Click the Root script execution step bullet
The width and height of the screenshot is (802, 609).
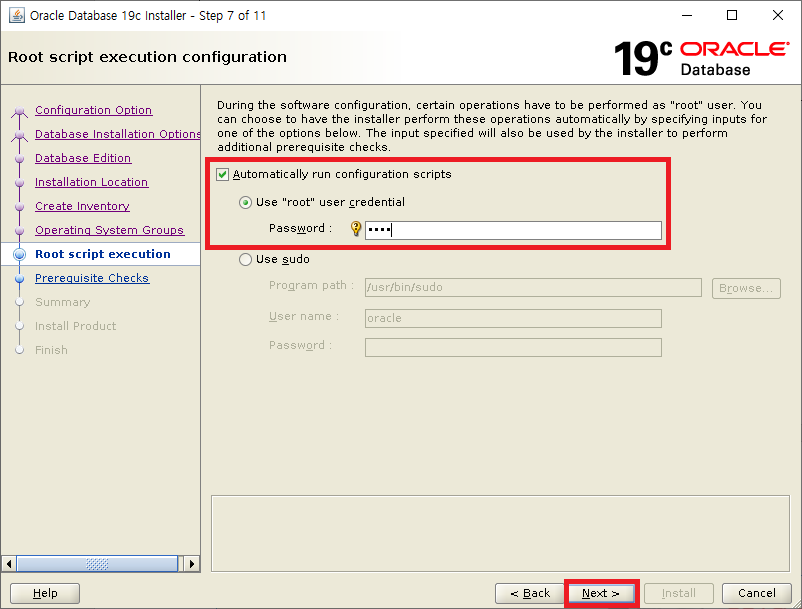tap(19, 254)
